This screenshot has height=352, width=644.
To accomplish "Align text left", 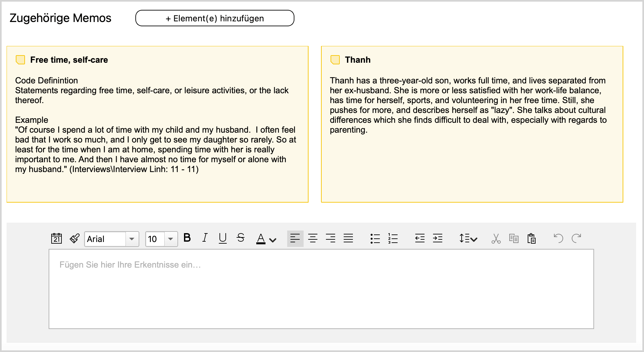I will click(295, 238).
